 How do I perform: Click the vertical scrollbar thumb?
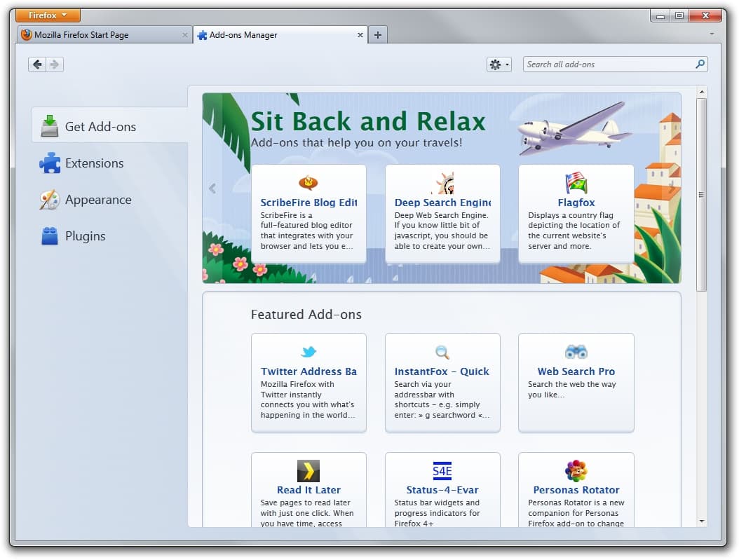[x=701, y=194]
